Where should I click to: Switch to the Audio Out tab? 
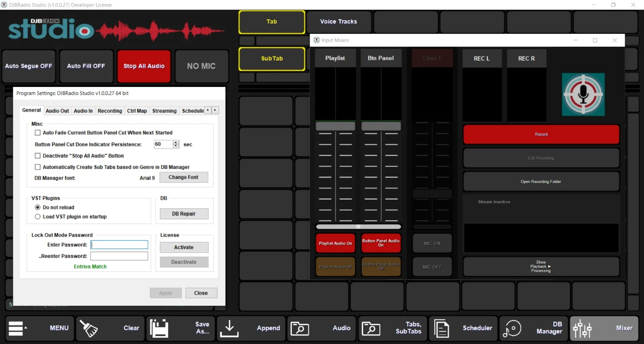coord(57,111)
